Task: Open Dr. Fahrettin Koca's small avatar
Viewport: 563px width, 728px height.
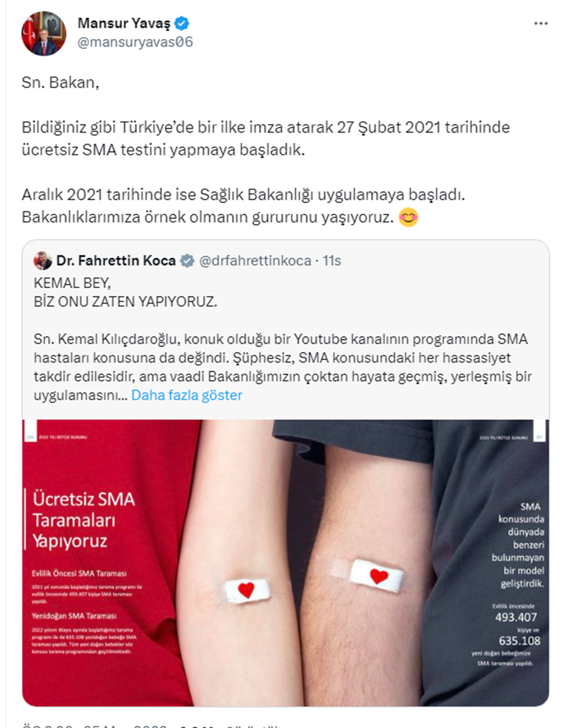Action: click(43, 261)
